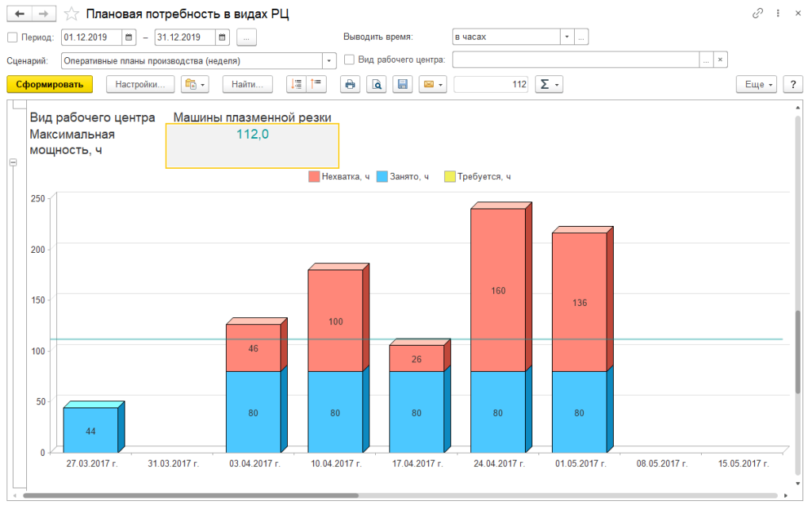
Task: Open the Еще menu
Action: [758, 84]
